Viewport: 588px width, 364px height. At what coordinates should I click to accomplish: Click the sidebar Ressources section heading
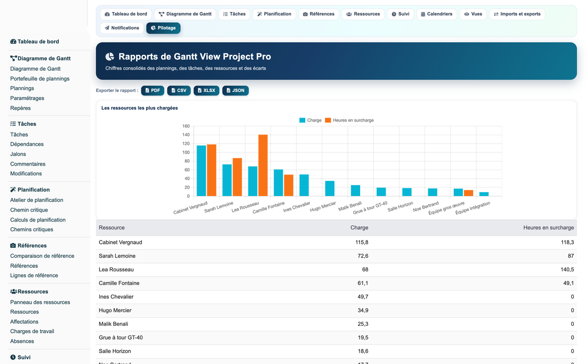[x=29, y=291]
